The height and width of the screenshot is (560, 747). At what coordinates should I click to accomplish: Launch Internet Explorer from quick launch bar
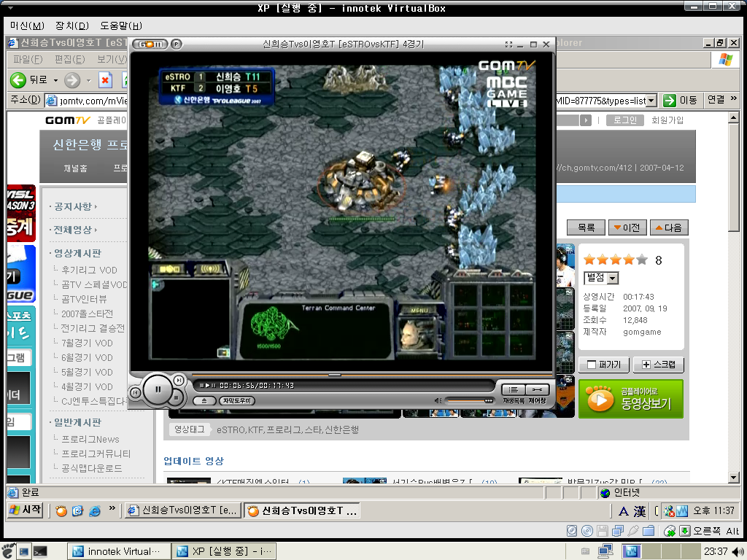[x=96, y=511]
